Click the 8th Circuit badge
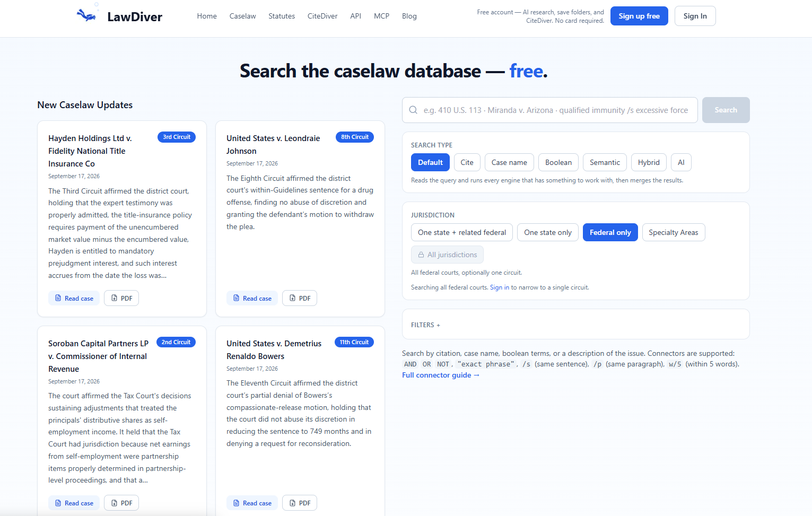The image size is (812, 516). (x=355, y=137)
